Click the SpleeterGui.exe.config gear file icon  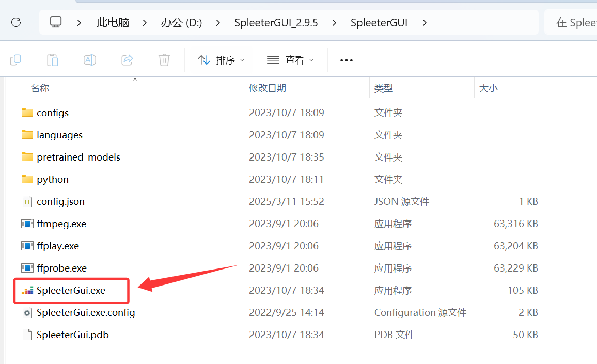(x=27, y=312)
